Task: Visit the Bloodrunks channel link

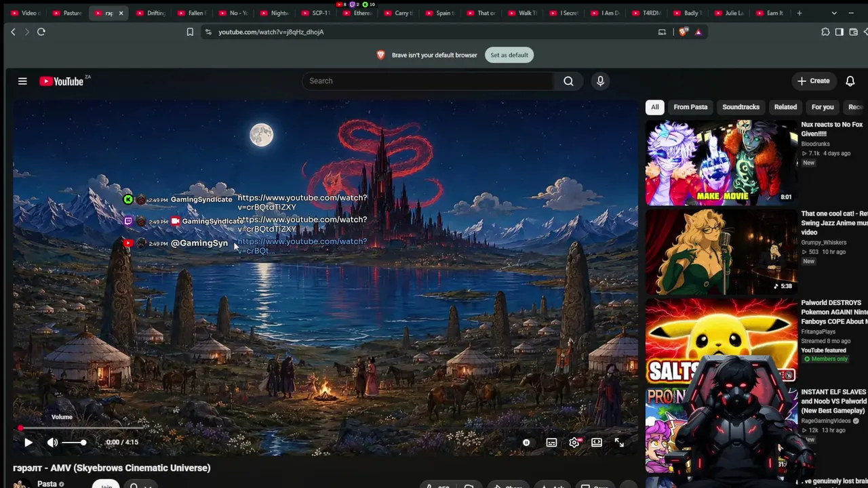Action: click(x=816, y=144)
